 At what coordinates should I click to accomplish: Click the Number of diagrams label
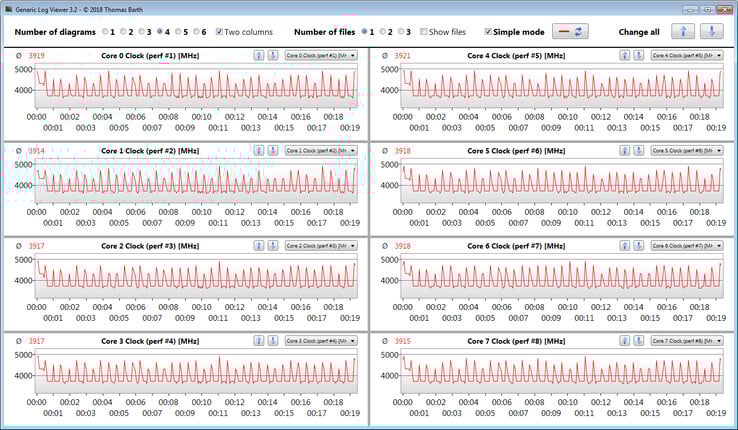pos(55,32)
